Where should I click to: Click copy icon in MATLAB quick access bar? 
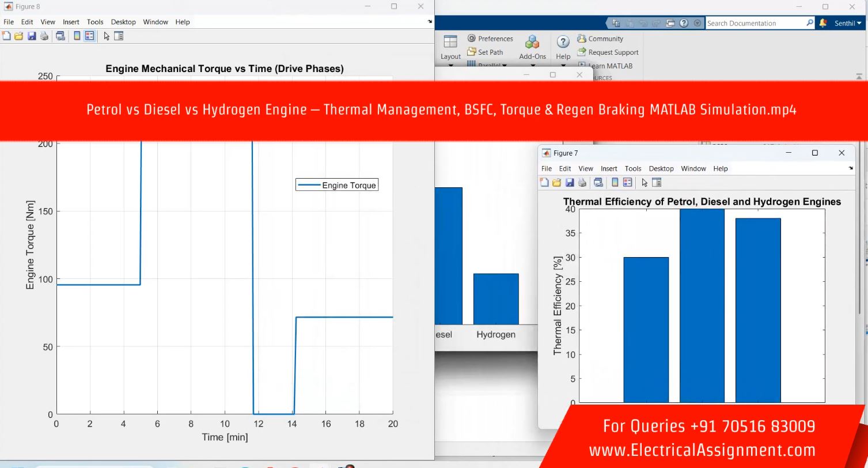coord(616,23)
